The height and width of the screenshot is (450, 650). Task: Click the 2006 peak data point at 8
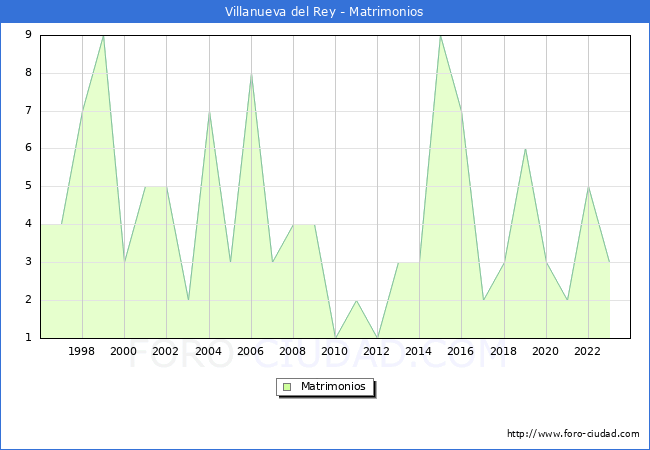click(251, 74)
